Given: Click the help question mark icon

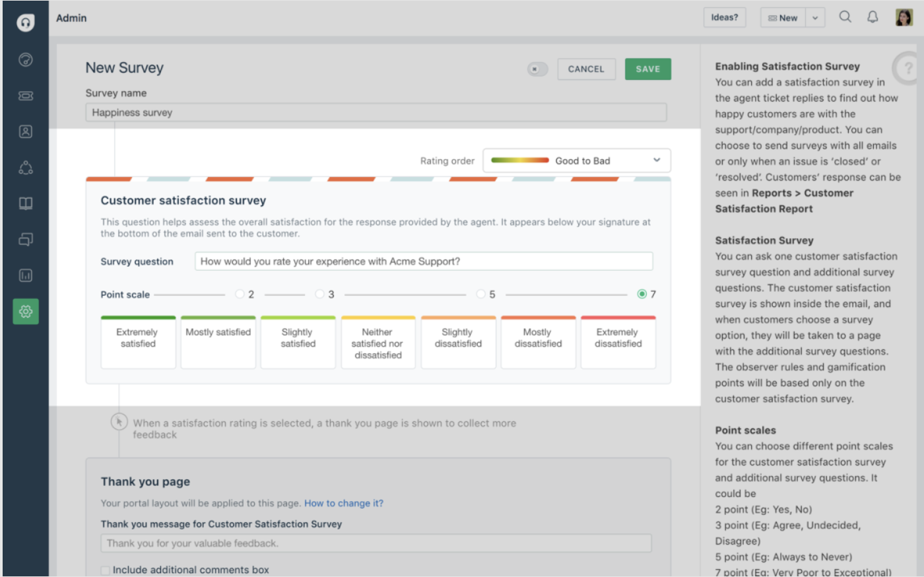Looking at the screenshot, I should pyautogui.click(x=908, y=67).
